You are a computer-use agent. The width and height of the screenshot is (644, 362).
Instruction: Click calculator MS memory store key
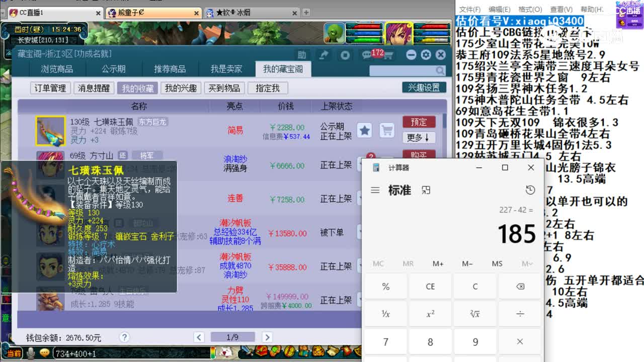pyautogui.click(x=497, y=263)
